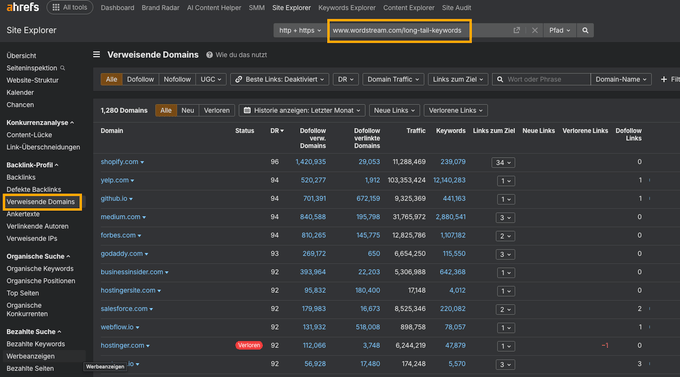
Task: Open the businessinsider.com row dropdown caret
Action: 167,272
